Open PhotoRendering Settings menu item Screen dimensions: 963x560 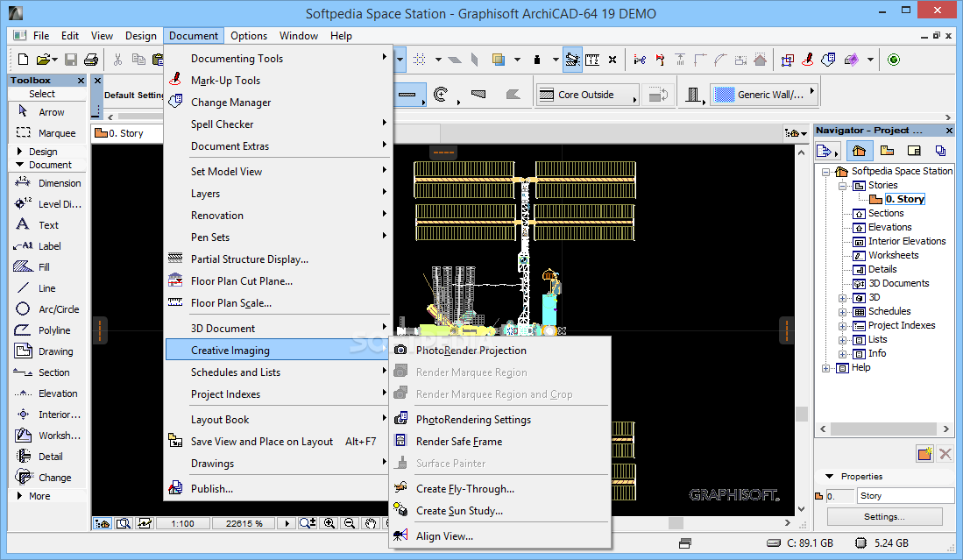500,420
